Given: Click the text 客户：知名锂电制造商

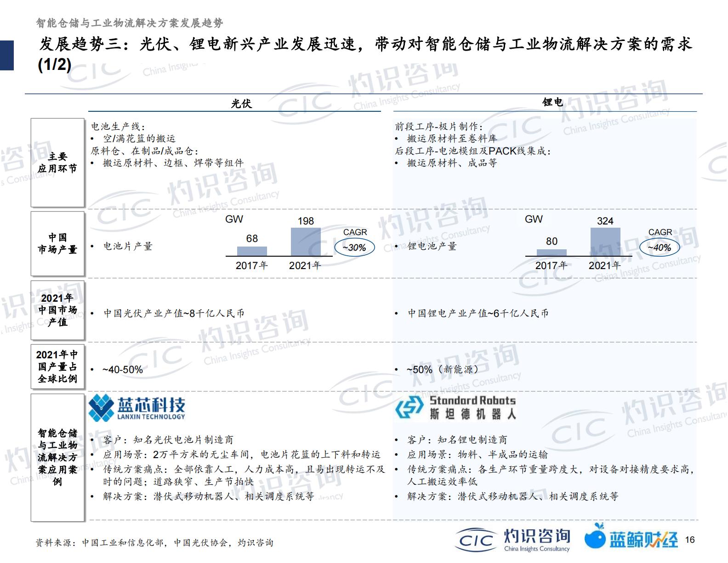Looking at the screenshot, I should tap(457, 440).
